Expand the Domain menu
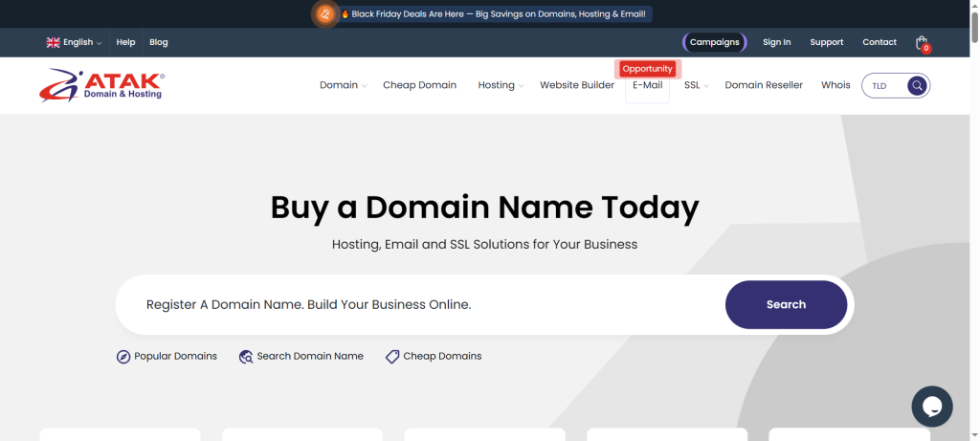The height and width of the screenshot is (441, 980). click(x=344, y=85)
